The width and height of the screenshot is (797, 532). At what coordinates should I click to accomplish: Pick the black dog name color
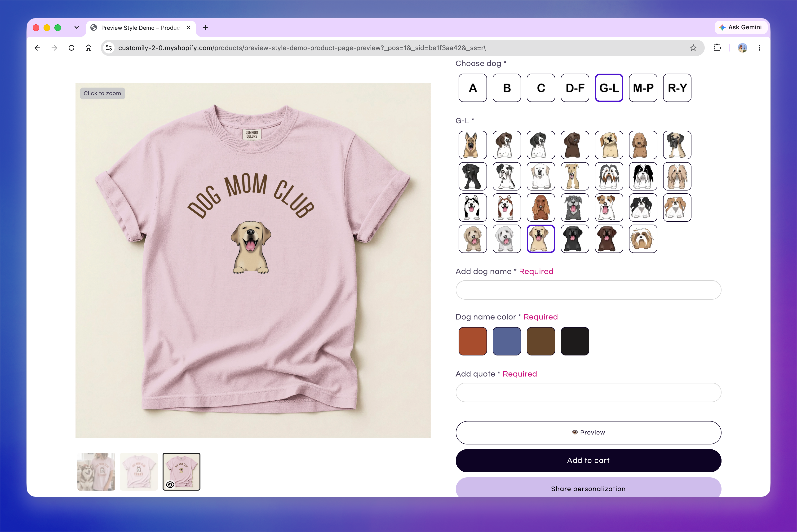click(x=575, y=341)
